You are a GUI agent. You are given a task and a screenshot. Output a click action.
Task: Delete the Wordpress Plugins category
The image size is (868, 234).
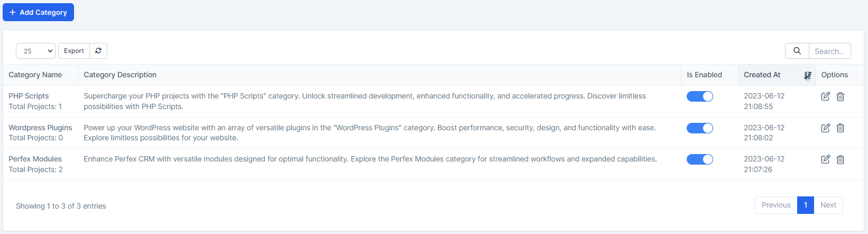click(x=841, y=128)
